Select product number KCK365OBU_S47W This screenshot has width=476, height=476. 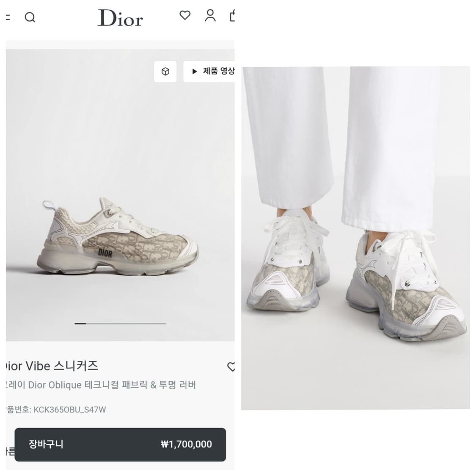69,410
